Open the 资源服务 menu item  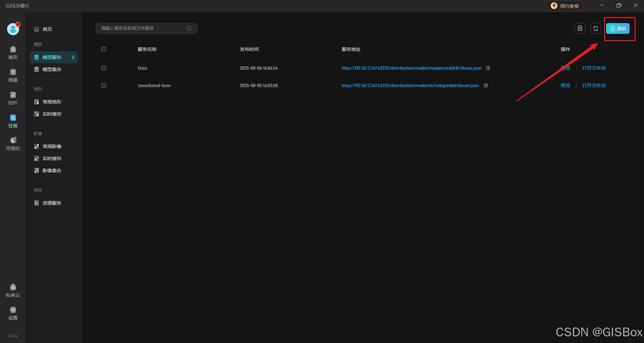[54, 203]
